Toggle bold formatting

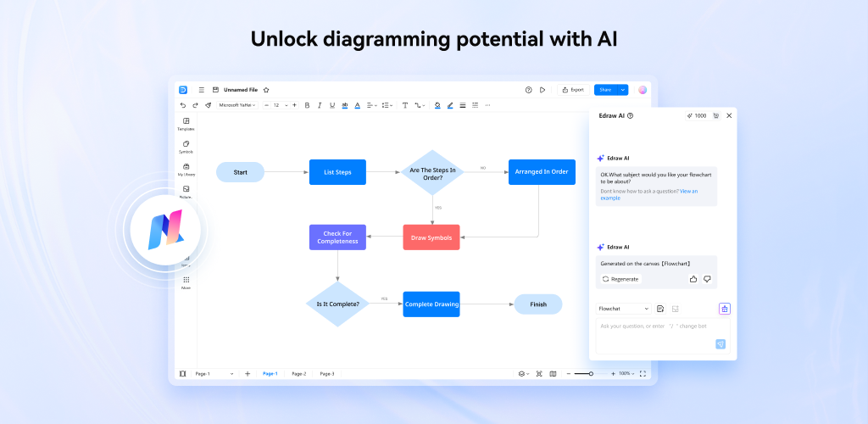pyautogui.click(x=307, y=105)
